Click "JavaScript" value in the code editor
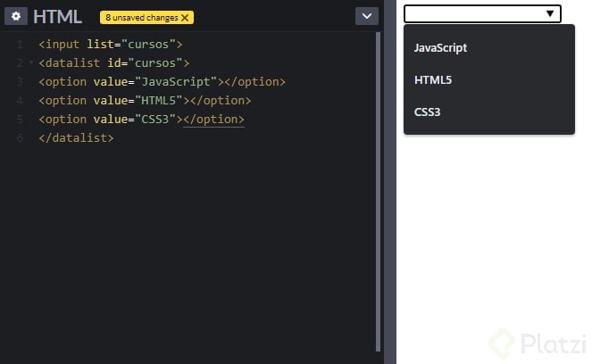Screen dimensions: 592x364 (177, 82)
